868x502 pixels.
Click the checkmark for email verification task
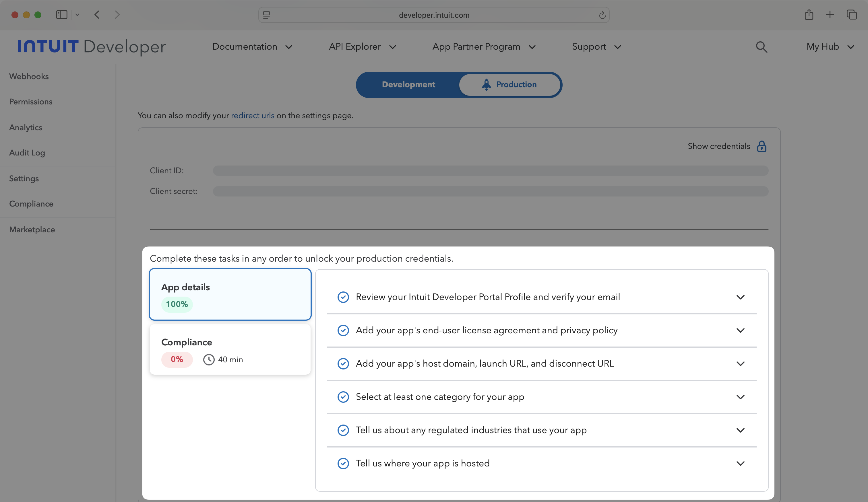pos(343,297)
